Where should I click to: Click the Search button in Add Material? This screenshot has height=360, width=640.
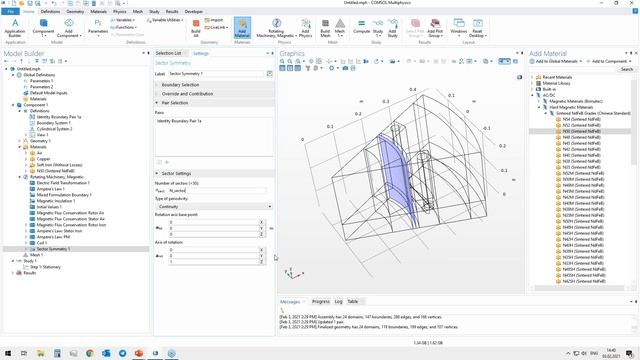point(627,69)
